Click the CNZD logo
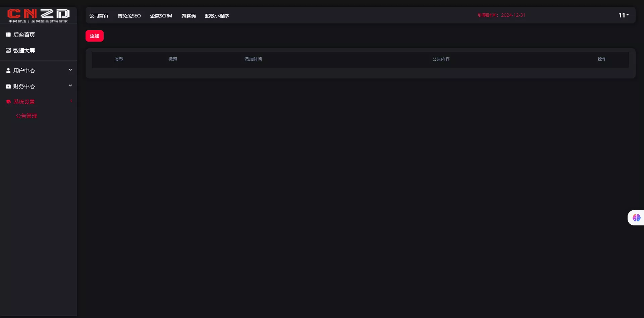 38,15
